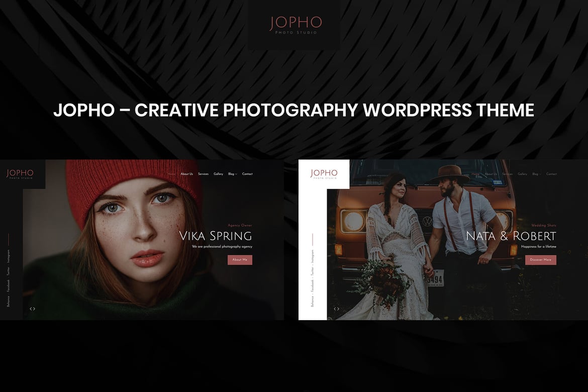Open the Facebook link in the Nata & Robert demo sidebar
Screen dimensions: 588x392
[313, 286]
